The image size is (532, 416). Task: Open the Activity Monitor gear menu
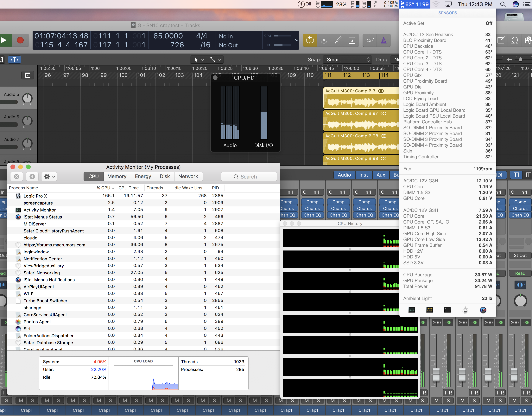[x=49, y=176]
